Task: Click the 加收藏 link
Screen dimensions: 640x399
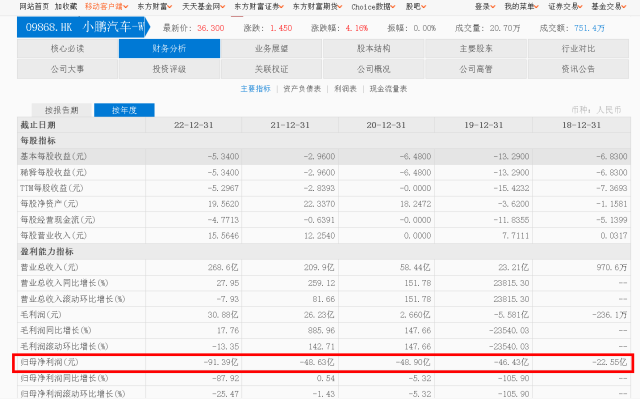Action: pos(66,7)
